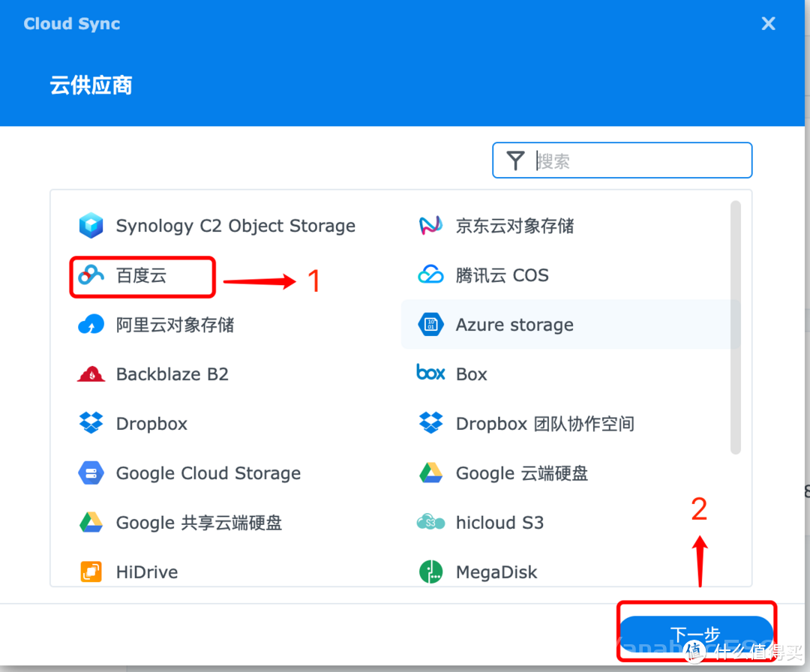Viewport: 810px width, 672px height.
Task: Click the 下一步 button
Action: [696, 634]
